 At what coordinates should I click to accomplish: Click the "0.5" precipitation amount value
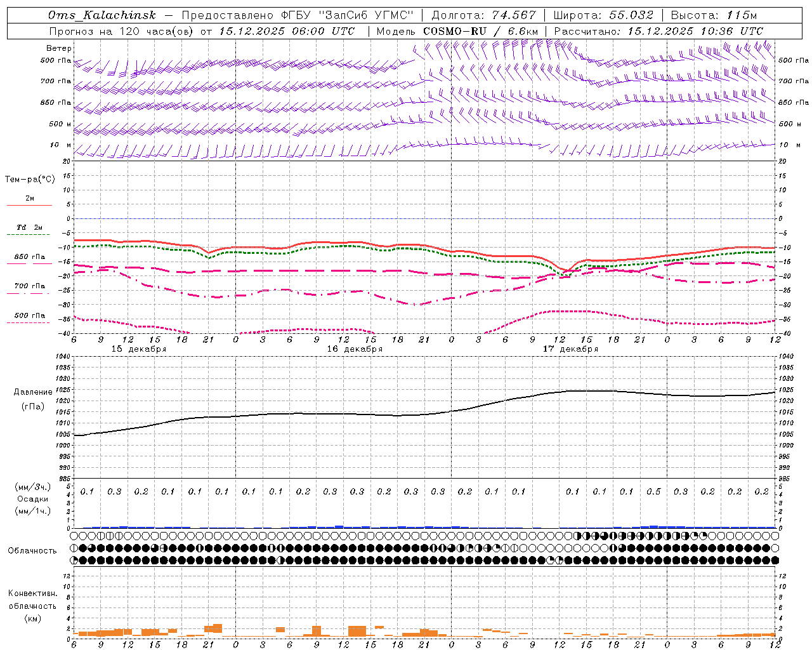[653, 491]
